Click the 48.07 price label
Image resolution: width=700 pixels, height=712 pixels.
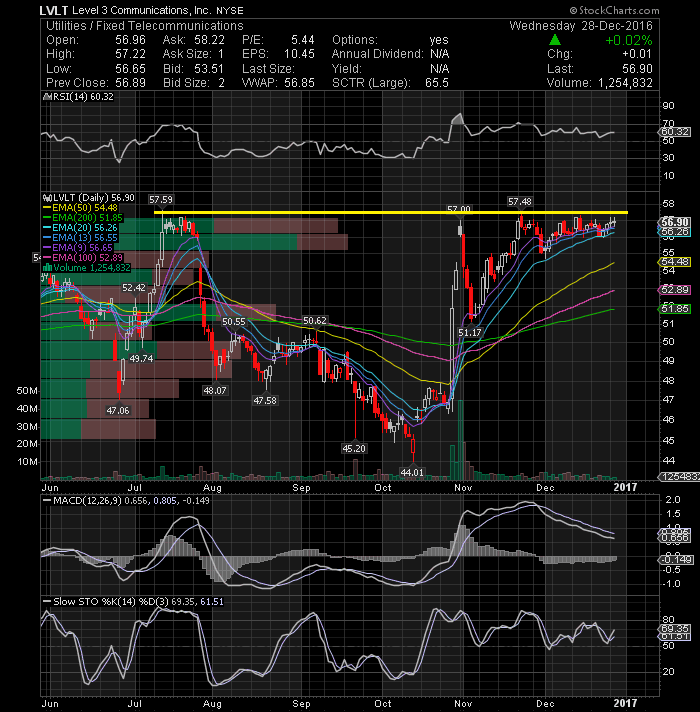(x=215, y=390)
